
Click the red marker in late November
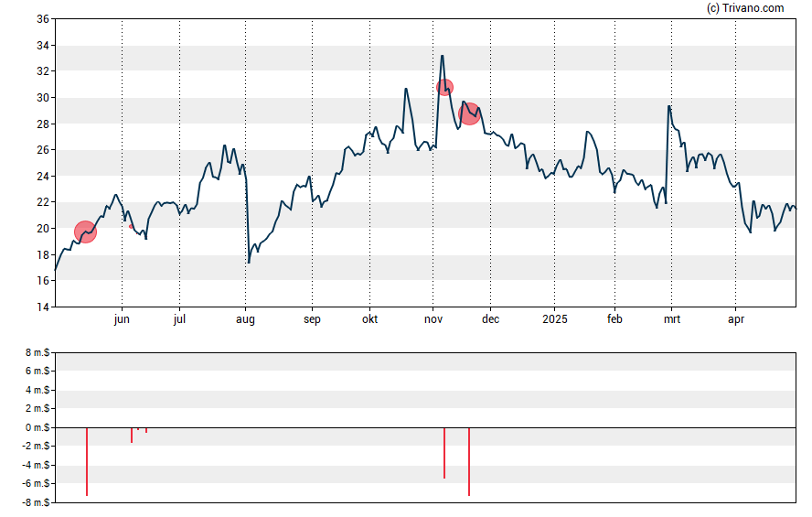469,114
